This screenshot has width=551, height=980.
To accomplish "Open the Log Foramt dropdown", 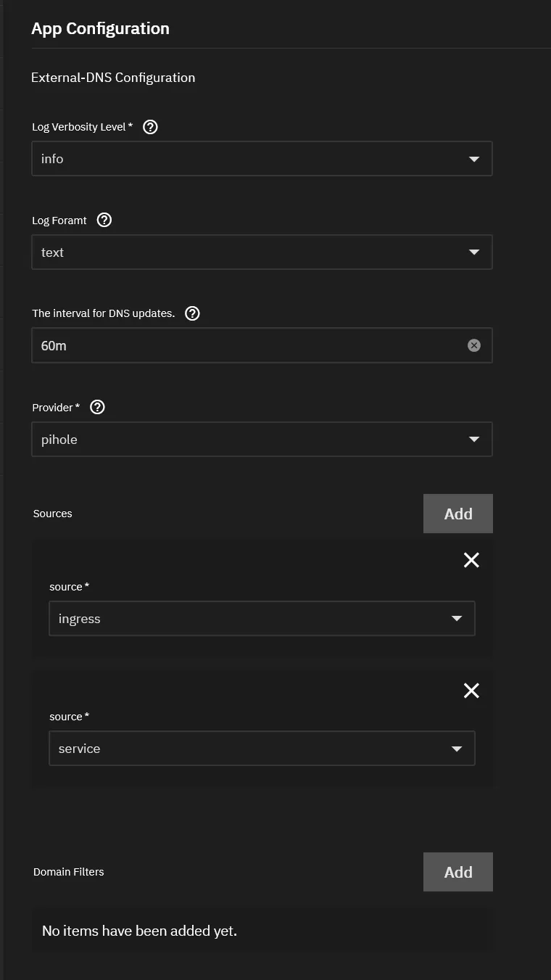I will pos(262,252).
